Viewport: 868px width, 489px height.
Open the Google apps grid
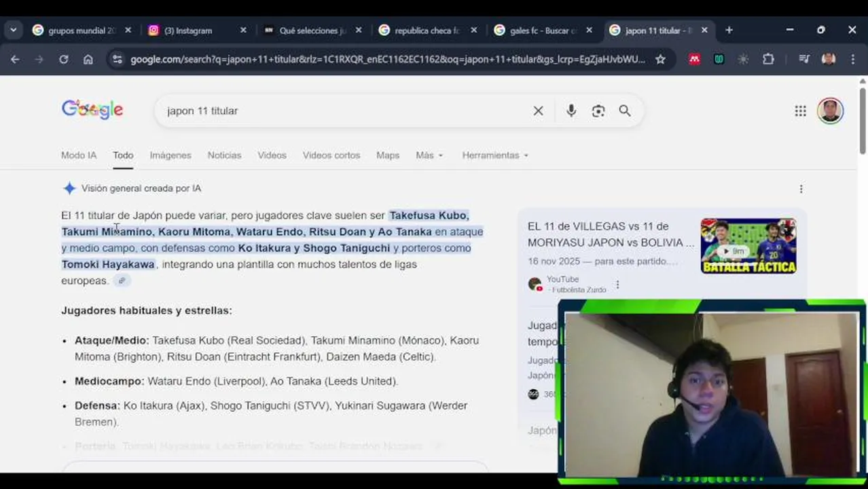coord(800,111)
